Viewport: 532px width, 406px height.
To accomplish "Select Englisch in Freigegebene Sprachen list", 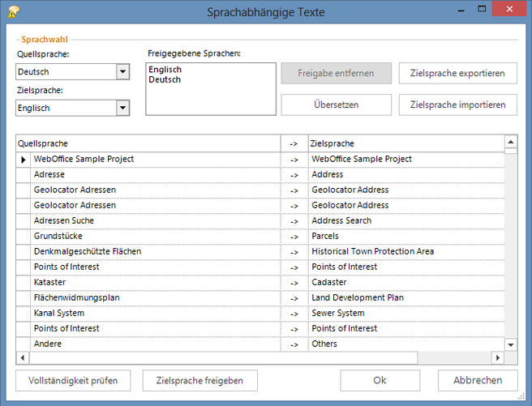I will coord(165,70).
